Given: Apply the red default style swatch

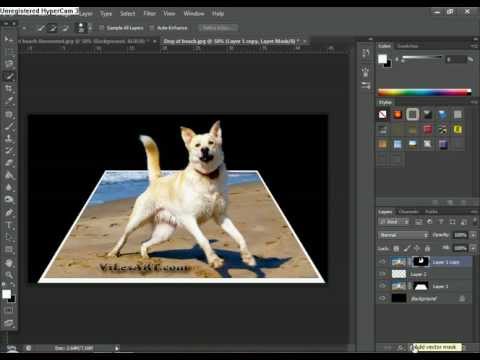Looking at the screenshot, I should pos(428,129).
